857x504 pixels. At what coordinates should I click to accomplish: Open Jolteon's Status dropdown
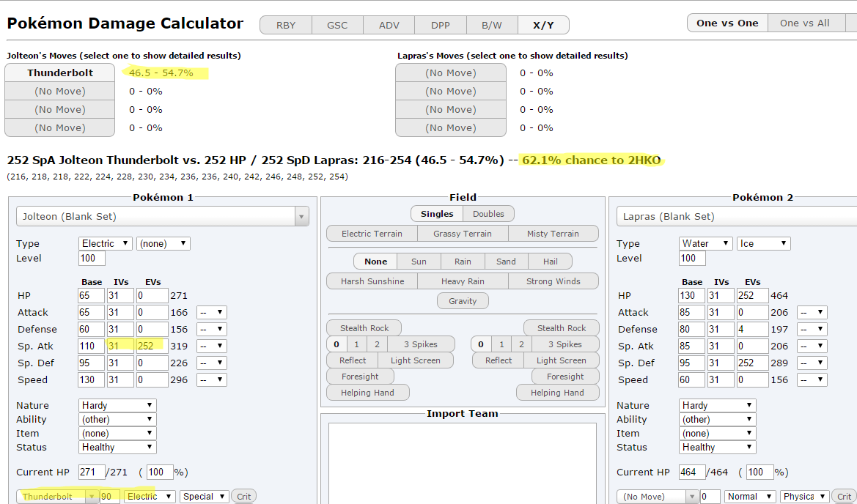pos(117,447)
